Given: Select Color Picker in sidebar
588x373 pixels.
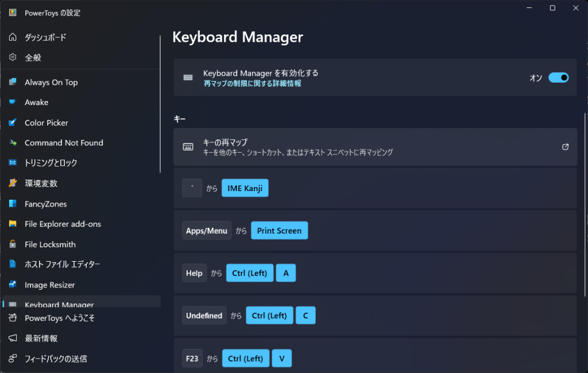Looking at the screenshot, I should point(82,122).
